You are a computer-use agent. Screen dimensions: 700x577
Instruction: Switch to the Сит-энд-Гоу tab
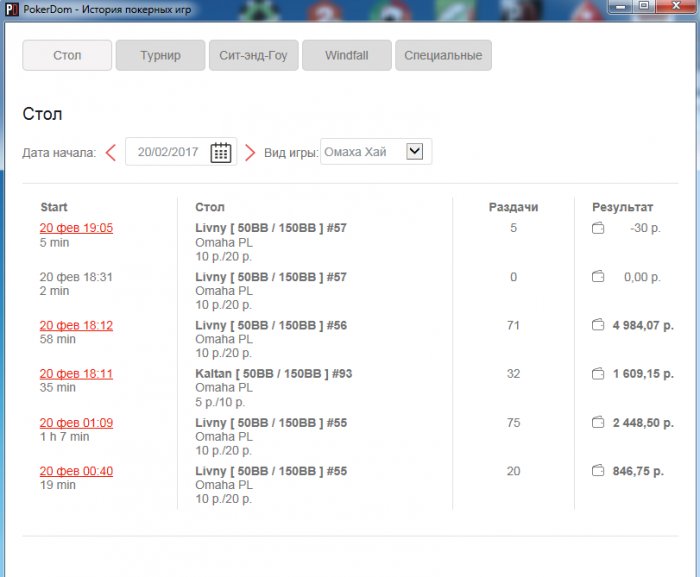[254, 55]
